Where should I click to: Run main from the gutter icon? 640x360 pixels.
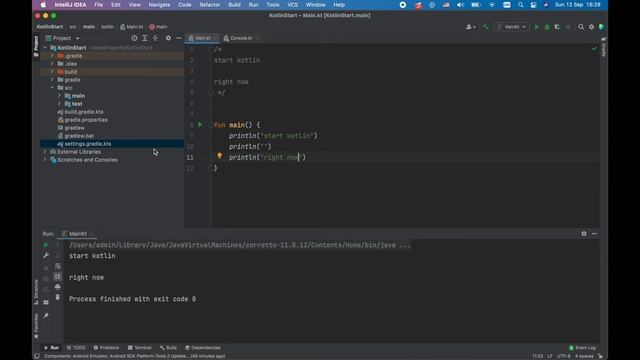tap(200, 124)
